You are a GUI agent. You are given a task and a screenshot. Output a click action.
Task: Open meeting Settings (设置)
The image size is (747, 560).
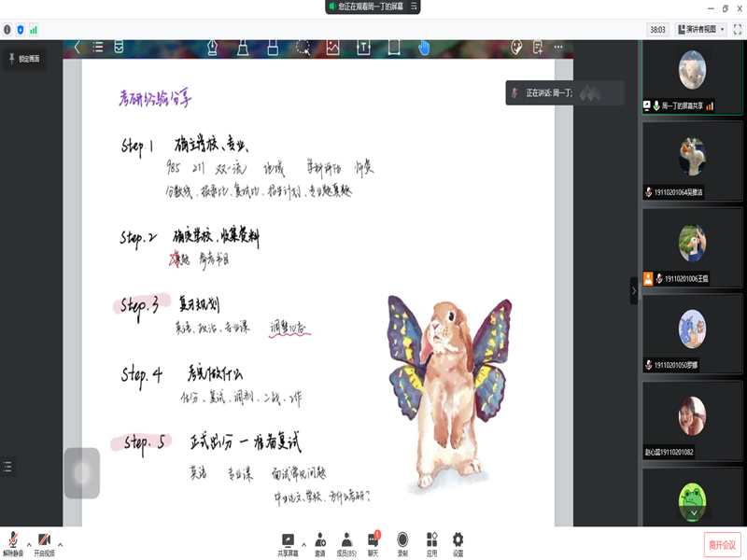[458, 542]
